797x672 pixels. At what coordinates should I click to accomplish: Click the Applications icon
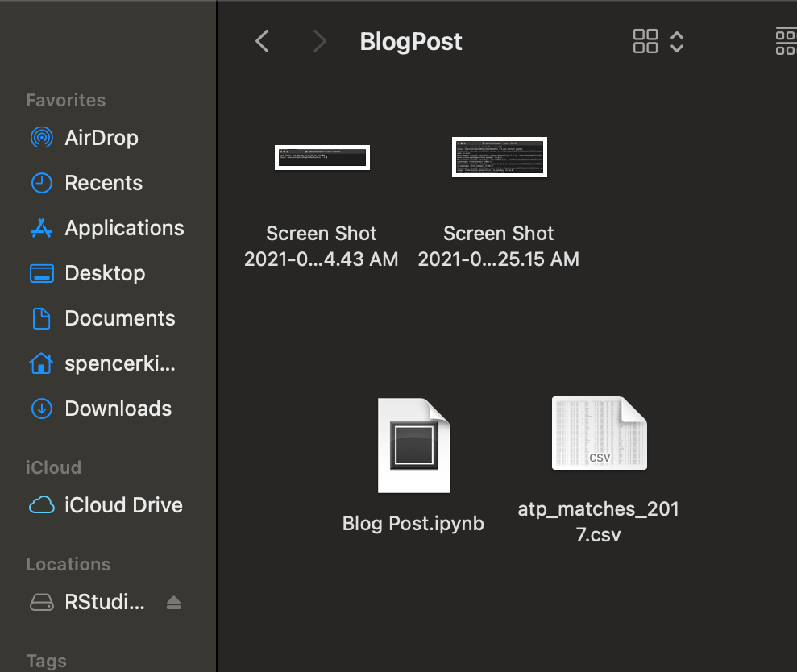click(41, 228)
